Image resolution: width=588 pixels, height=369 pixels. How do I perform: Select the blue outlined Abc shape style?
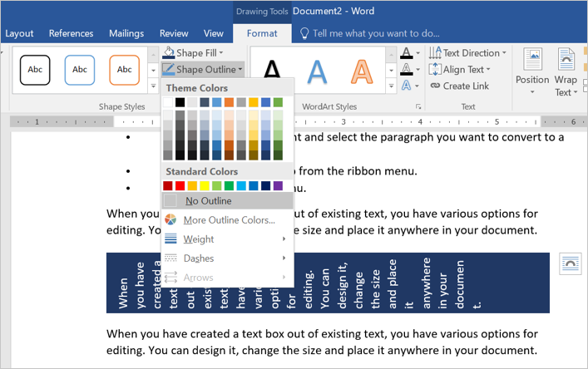coord(80,70)
